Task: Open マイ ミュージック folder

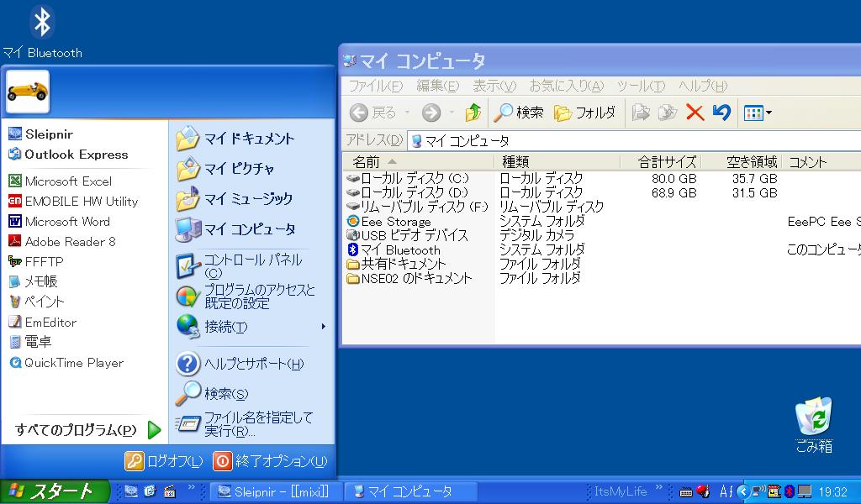Action: pos(234,198)
